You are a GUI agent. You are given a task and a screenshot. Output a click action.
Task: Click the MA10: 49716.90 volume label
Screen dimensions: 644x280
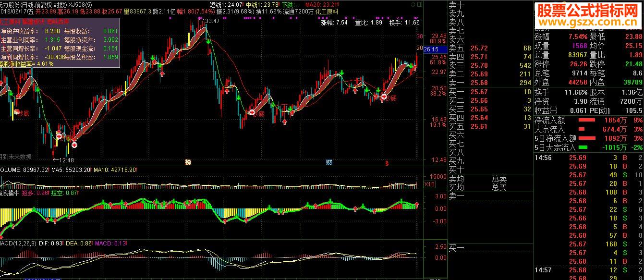point(115,170)
